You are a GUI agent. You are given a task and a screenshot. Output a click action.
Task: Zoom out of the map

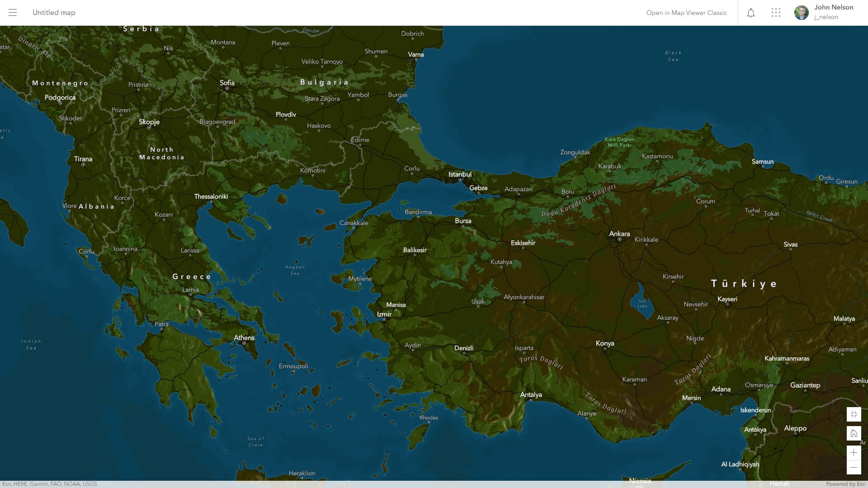pyautogui.click(x=854, y=468)
